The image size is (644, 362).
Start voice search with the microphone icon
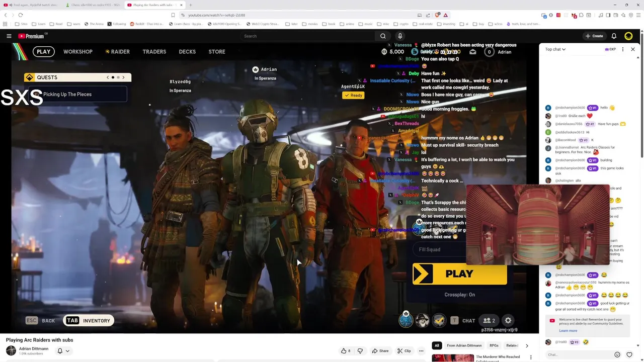(400, 36)
